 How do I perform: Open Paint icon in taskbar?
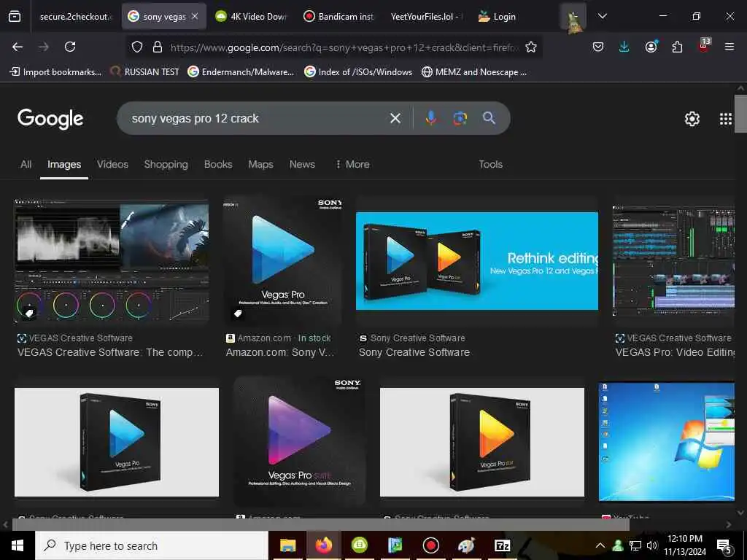click(466, 545)
